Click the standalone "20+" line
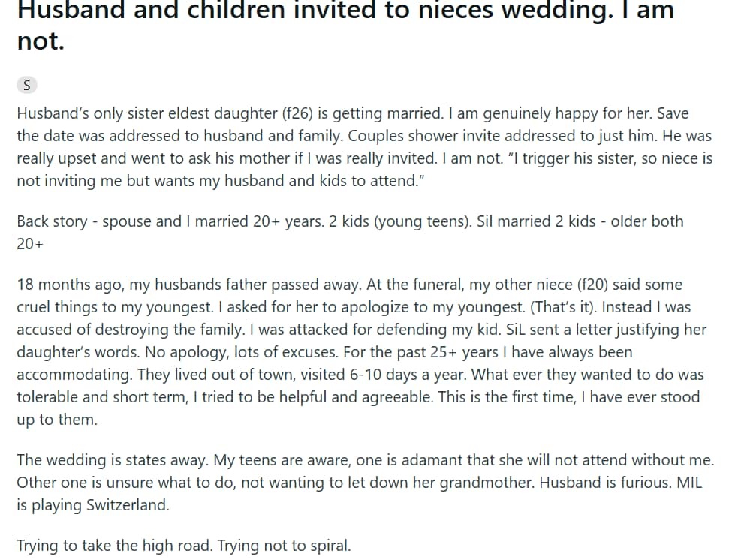Viewport: 729px width, 560px height. (30, 244)
